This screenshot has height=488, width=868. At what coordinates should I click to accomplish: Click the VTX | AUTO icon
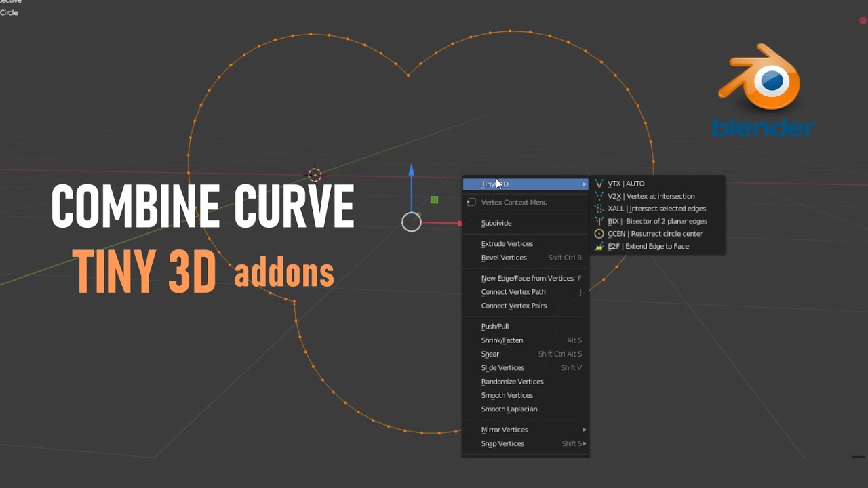pos(599,184)
